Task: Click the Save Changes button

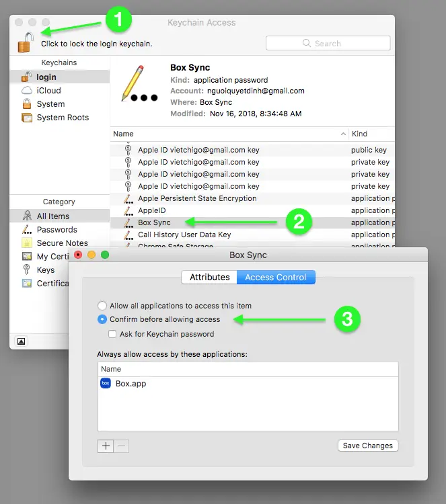Action: (x=368, y=446)
